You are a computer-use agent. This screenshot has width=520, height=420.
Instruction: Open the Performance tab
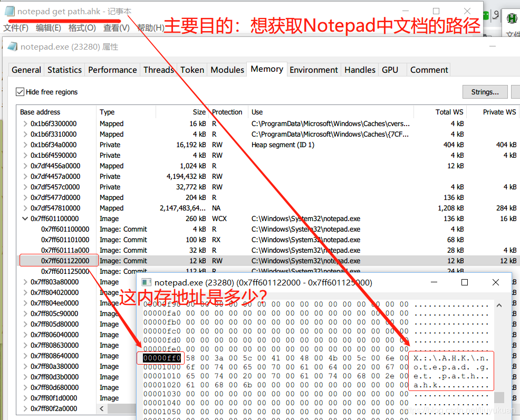click(112, 70)
